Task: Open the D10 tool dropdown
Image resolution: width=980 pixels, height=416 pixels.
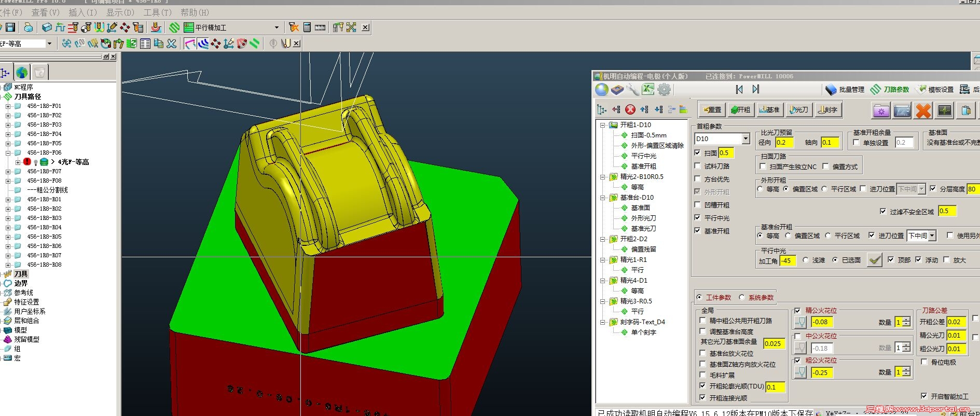Action: (x=746, y=138)
